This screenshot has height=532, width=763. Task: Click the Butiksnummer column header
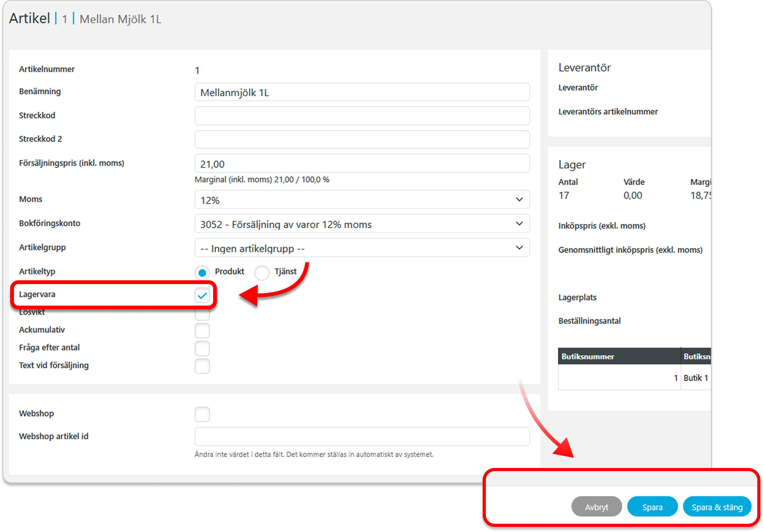[x=619, y=356]
